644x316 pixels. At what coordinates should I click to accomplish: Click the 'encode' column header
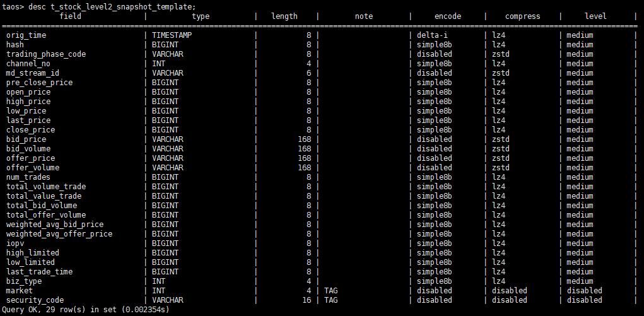pyautogui.click(x=448, y=16)
